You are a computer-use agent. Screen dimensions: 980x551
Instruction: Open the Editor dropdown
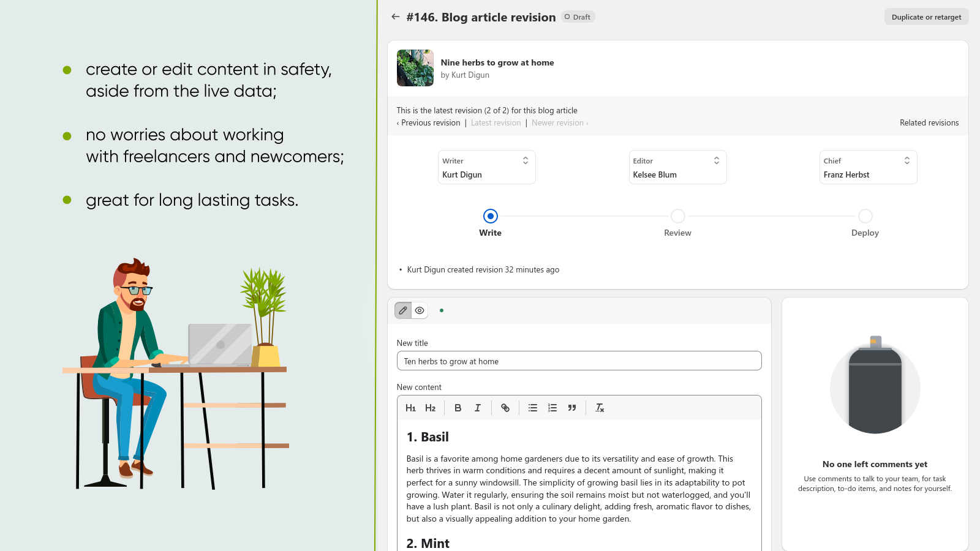[677, 167]
